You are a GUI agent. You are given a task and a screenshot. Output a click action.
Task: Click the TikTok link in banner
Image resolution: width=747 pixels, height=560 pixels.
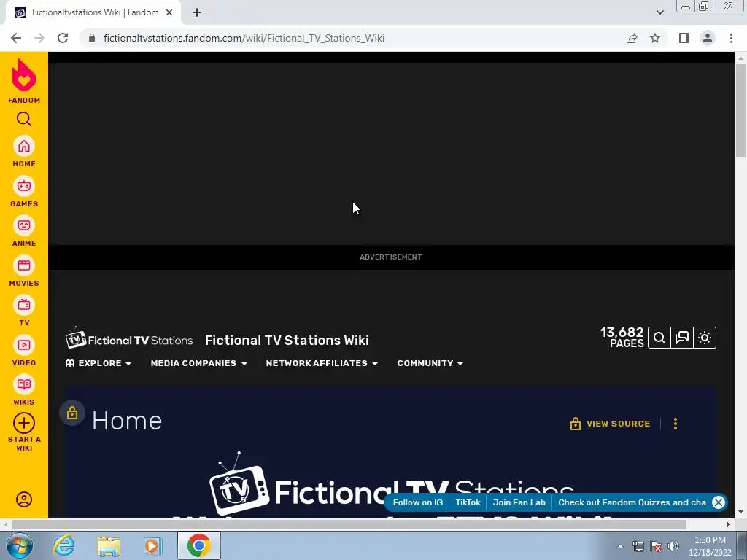[x=468, y=502]
